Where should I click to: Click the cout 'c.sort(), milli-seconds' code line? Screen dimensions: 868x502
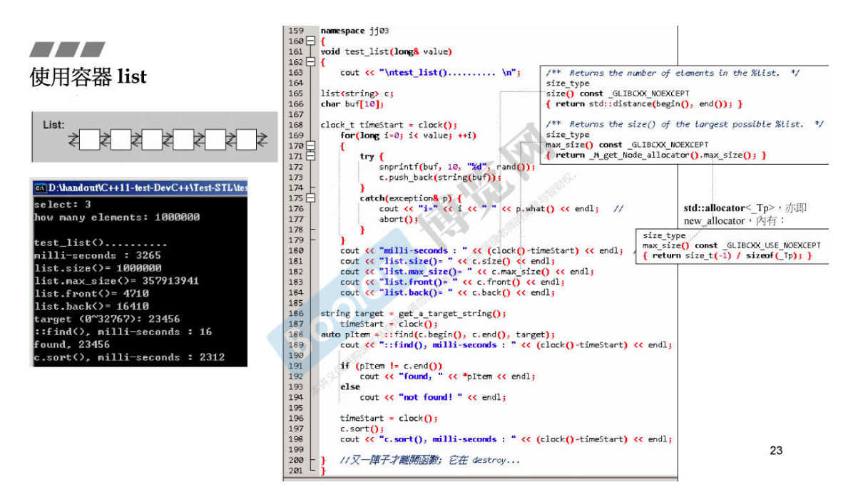(506, 439)
